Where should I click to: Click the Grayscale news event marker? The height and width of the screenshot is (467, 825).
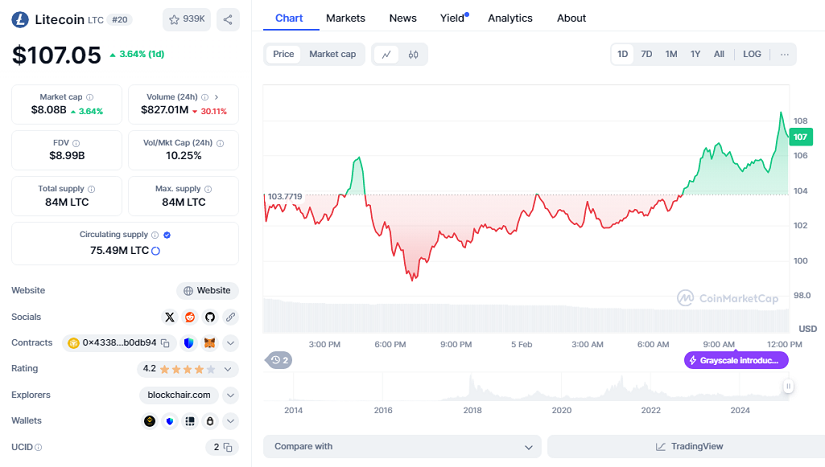coord(736,360)
